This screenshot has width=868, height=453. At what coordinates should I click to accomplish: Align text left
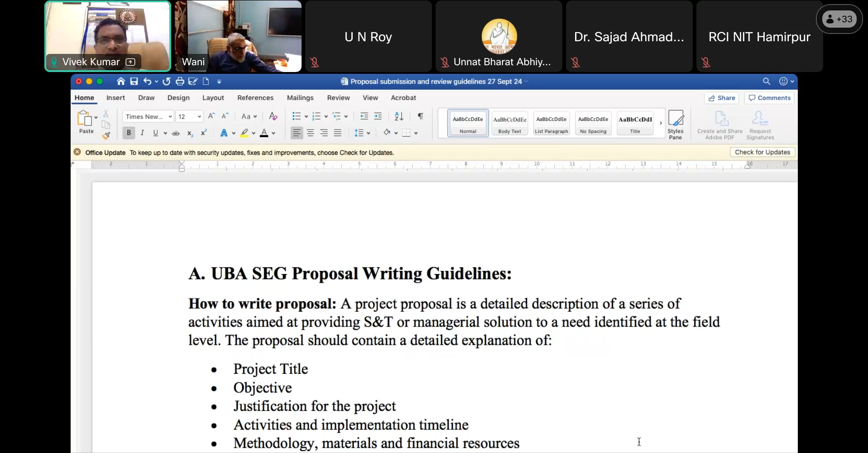297,133
